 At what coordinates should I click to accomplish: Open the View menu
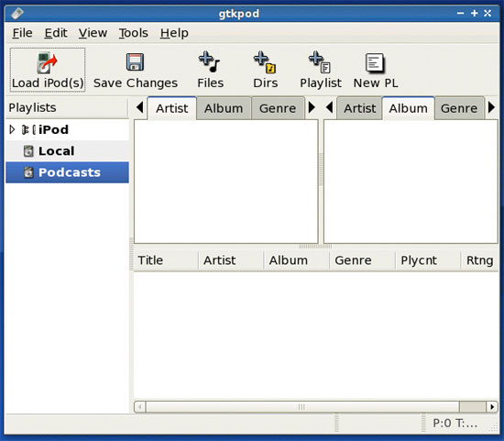pyautogui.click(x=93, y=33)
